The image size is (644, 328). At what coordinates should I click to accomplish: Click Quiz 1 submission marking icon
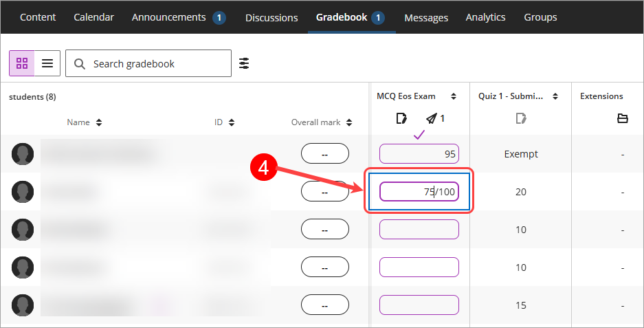tap(521, 119)
